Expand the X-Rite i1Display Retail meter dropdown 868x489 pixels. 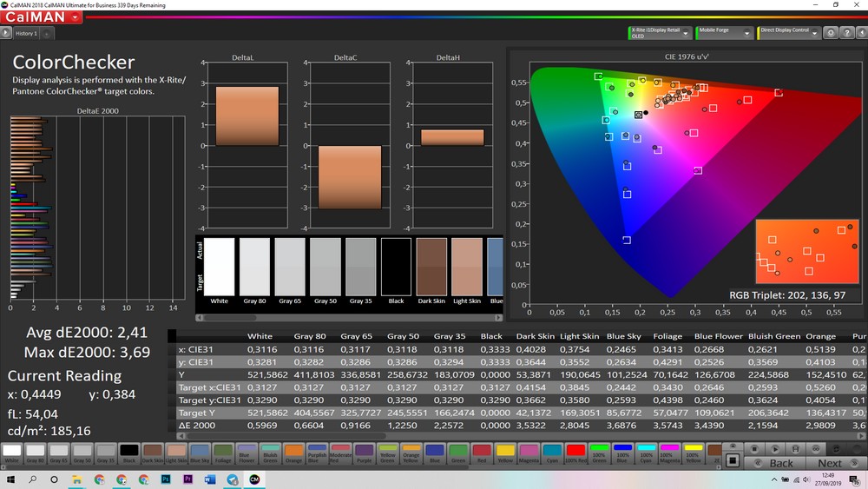click(x=686, y=33)
